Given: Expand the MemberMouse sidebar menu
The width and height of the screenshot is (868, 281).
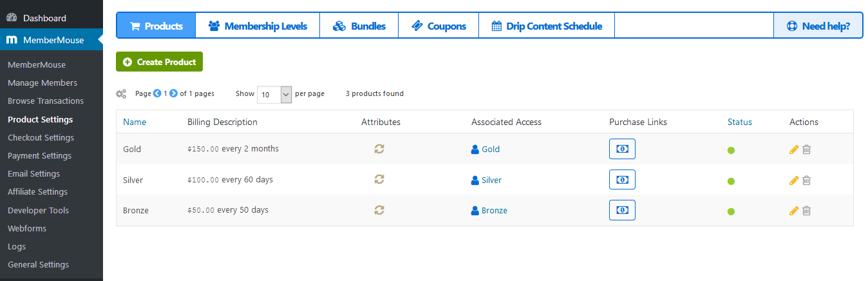Looking at the screenshot, I should pyautogui.click(x=52, y=40).
